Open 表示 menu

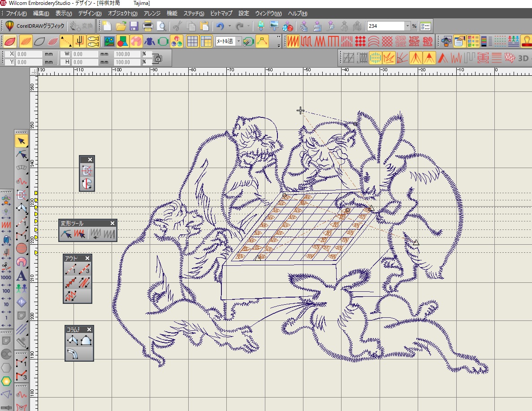(x=64, y=13)
